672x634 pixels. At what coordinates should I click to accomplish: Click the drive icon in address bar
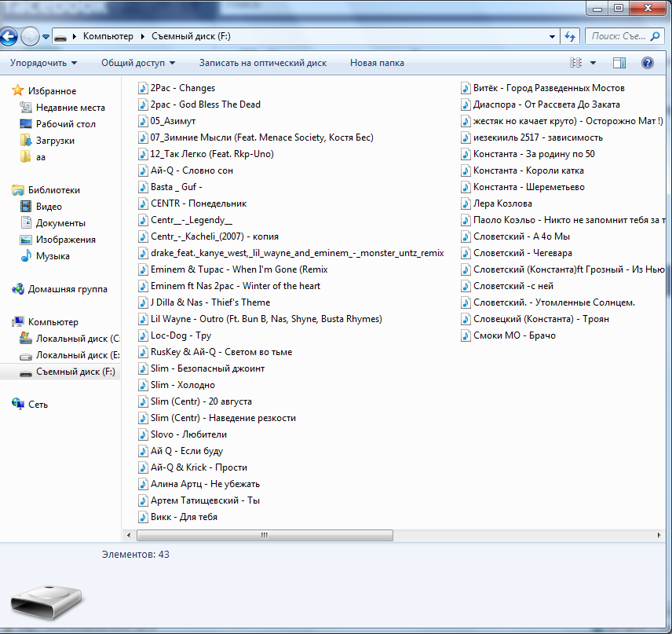(x=60, y=38)
